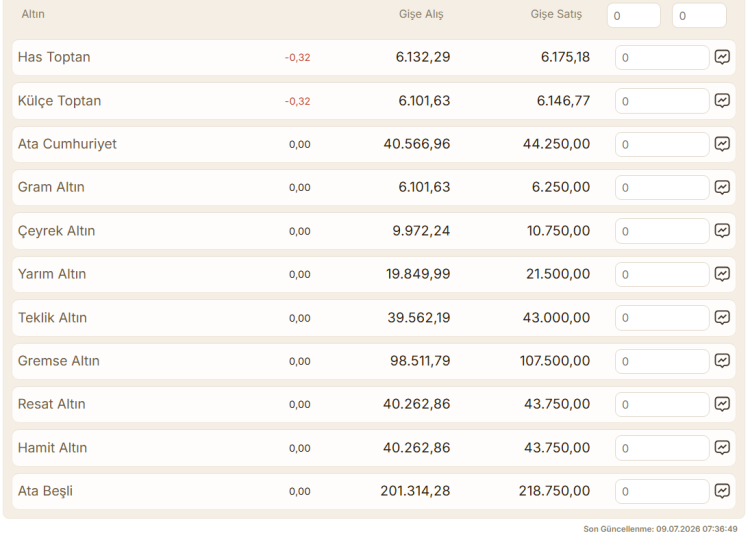Open the Çeyrek Altın chart icon
Screen dimensions: 750x540
coord(722,231)
